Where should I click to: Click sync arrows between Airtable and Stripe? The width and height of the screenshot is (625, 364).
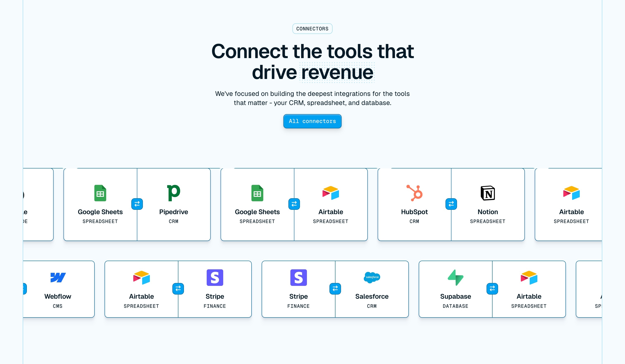178,289
